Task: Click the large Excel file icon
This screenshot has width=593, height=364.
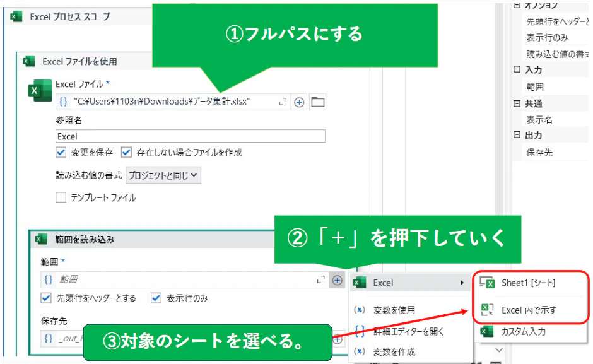Action: (x=40, y=90)
